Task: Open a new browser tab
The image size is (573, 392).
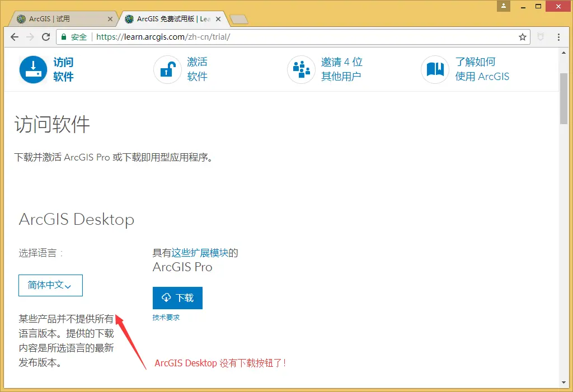Action: point(239,20)
